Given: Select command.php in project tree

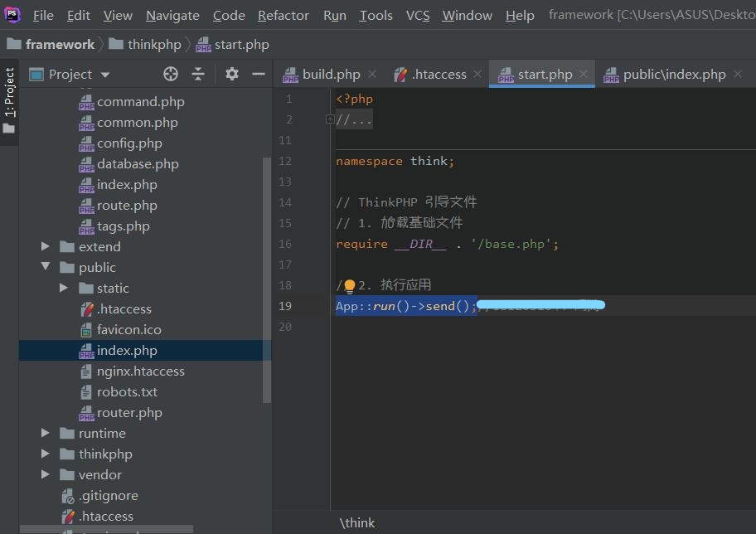Looking at the screenshot, I should 140,102.
